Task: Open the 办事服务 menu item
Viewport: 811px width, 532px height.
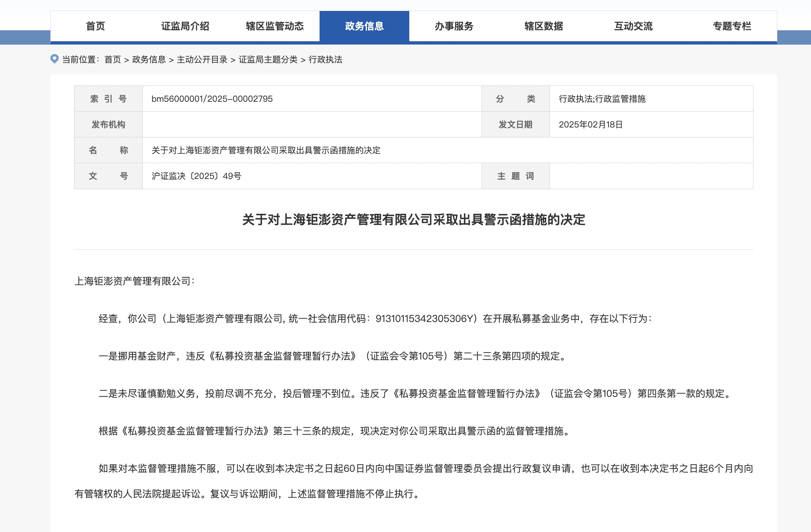Action: click(454, 26)
